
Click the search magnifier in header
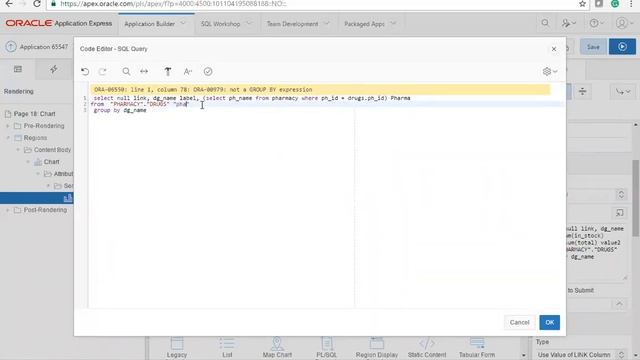(x=545, y=23)
